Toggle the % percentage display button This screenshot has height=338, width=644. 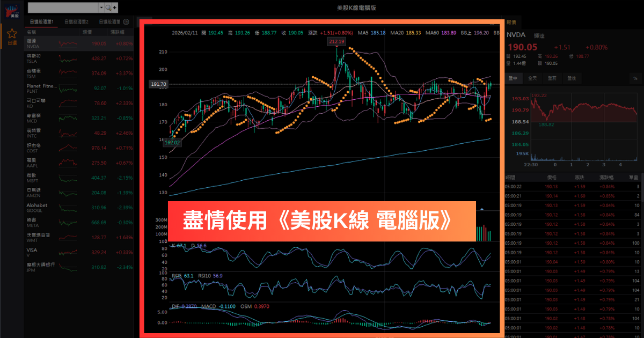(x=635, y=78)
